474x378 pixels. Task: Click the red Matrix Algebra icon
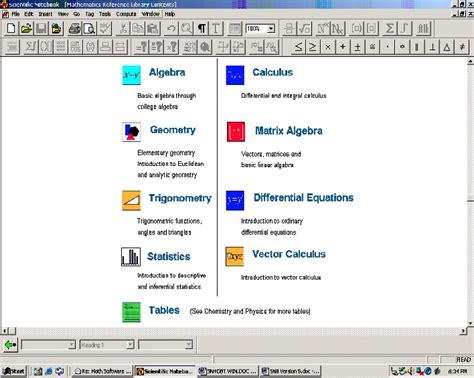pyautogui.click(x=236, y=132)
